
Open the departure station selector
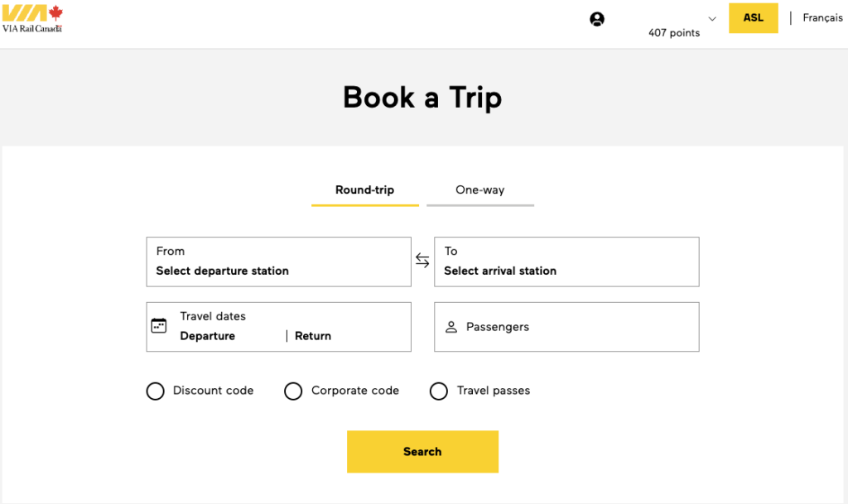pyautogui.click(x=278, y=262)
